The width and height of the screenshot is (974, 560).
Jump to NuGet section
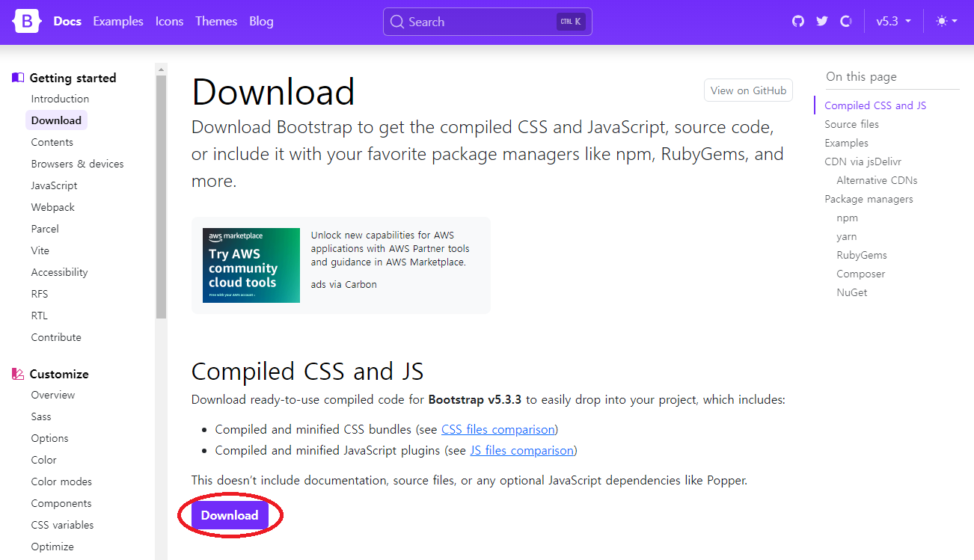click(852, 292)
